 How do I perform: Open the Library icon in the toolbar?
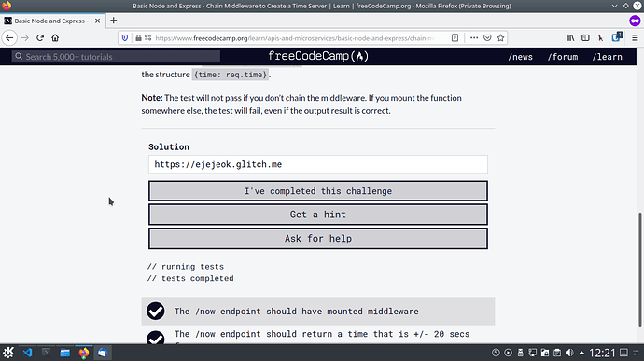(x=570, y=38)
